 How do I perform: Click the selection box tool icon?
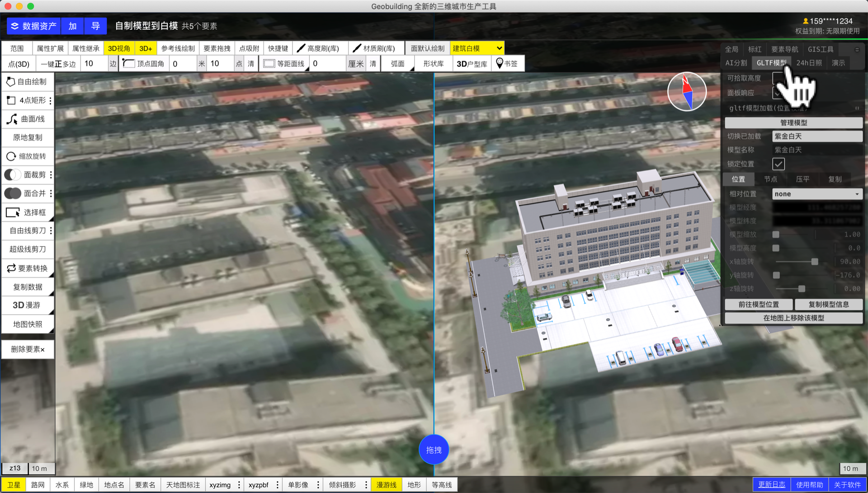(13, 212)
